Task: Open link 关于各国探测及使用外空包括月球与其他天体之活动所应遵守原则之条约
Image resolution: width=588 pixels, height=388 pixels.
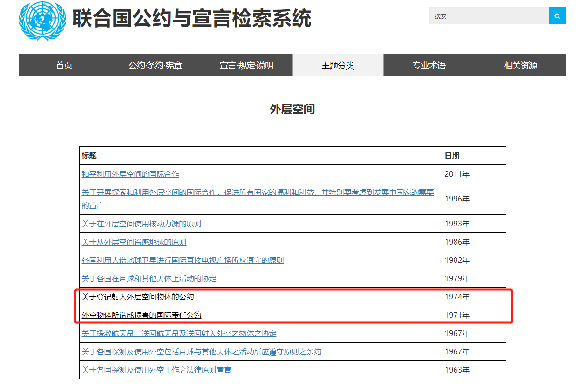Action: (x=201, y=352)
